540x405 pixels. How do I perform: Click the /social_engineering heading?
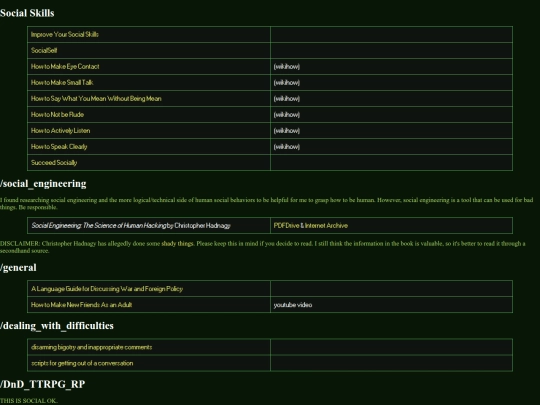click(43, 184)
